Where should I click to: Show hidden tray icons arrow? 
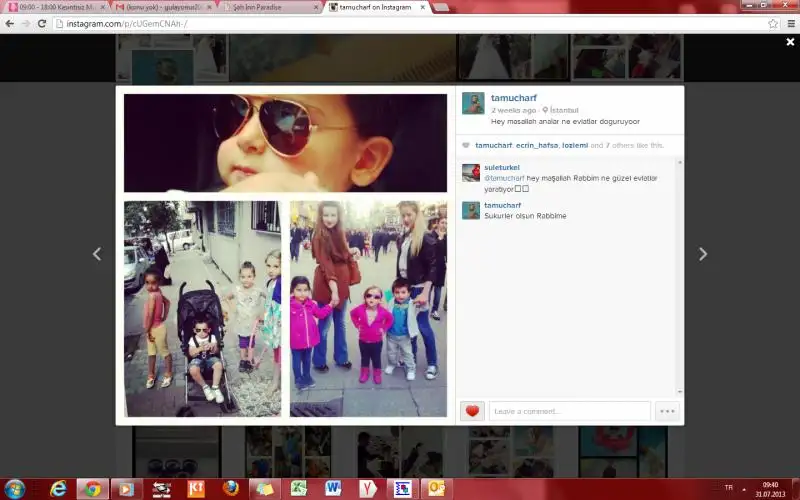744,489
